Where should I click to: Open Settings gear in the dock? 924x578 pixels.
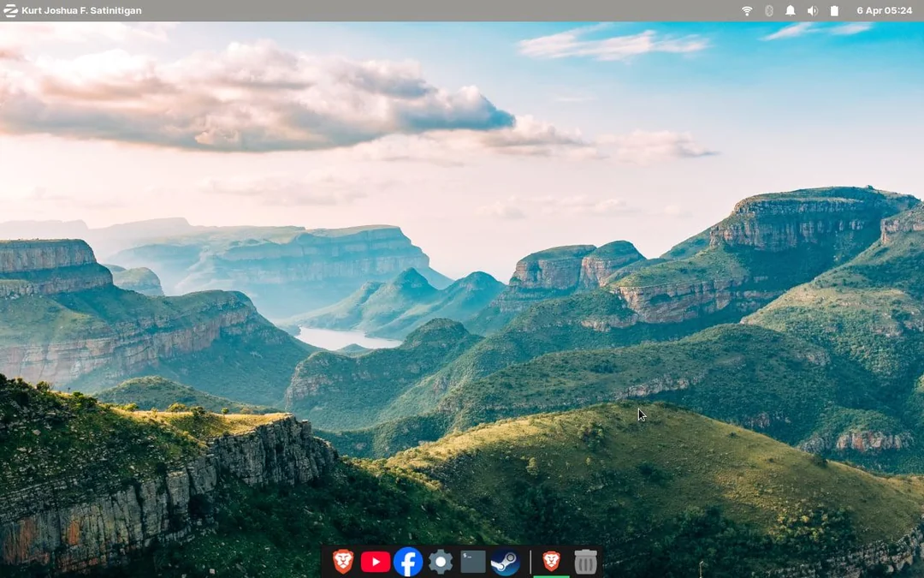click(x=441, y=561)
